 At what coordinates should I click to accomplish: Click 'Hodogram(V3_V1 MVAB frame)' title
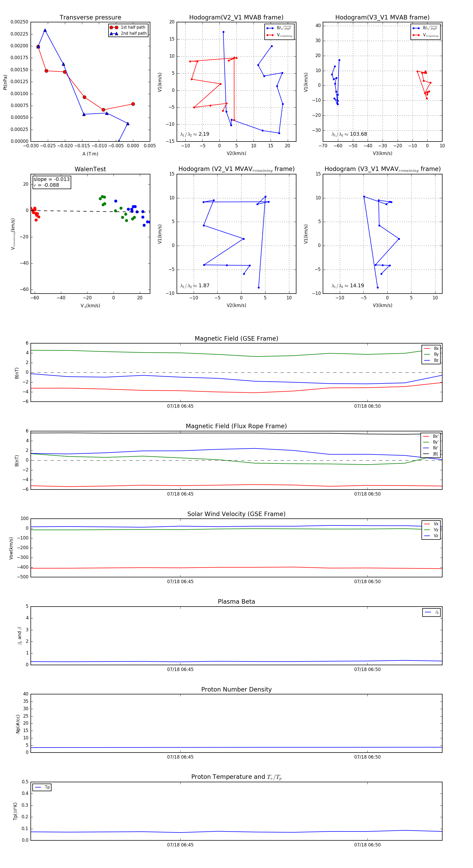382,18
